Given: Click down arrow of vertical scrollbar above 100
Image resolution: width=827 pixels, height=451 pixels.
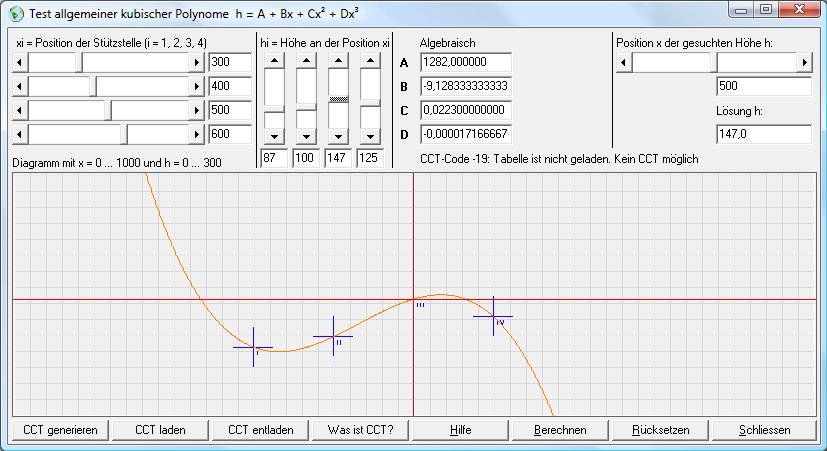Looking at the screenshot, I should click(x=307, y=137).
